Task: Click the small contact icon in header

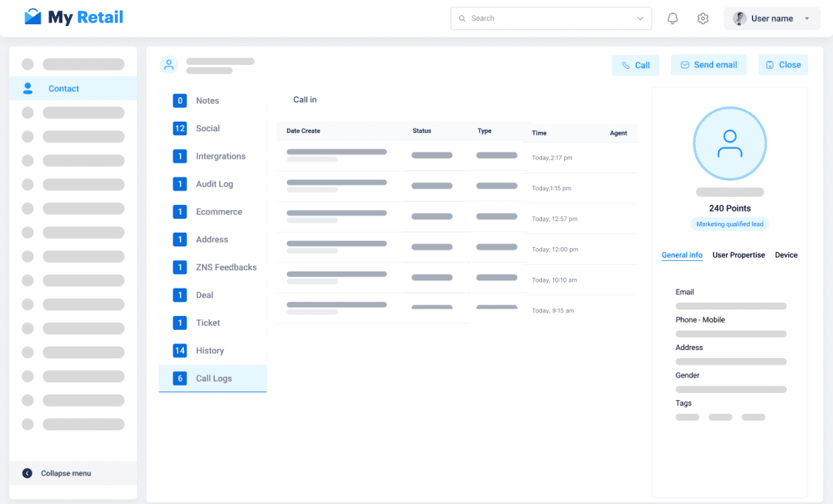Action: 169,65
